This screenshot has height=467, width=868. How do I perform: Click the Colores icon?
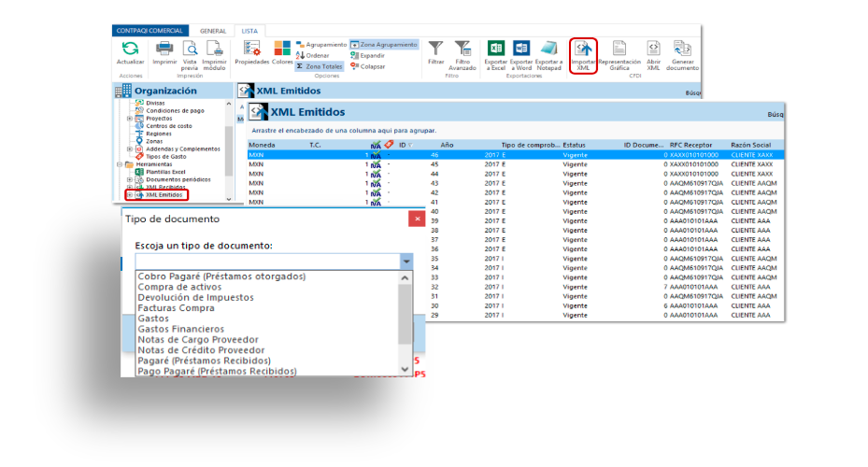pos(282,48)
